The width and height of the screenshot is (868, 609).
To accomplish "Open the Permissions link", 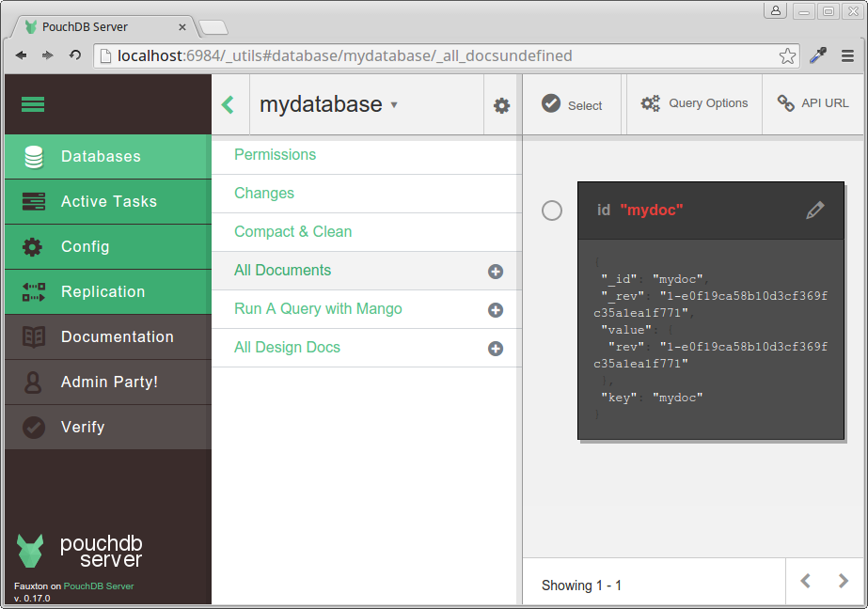I will 275,154.
